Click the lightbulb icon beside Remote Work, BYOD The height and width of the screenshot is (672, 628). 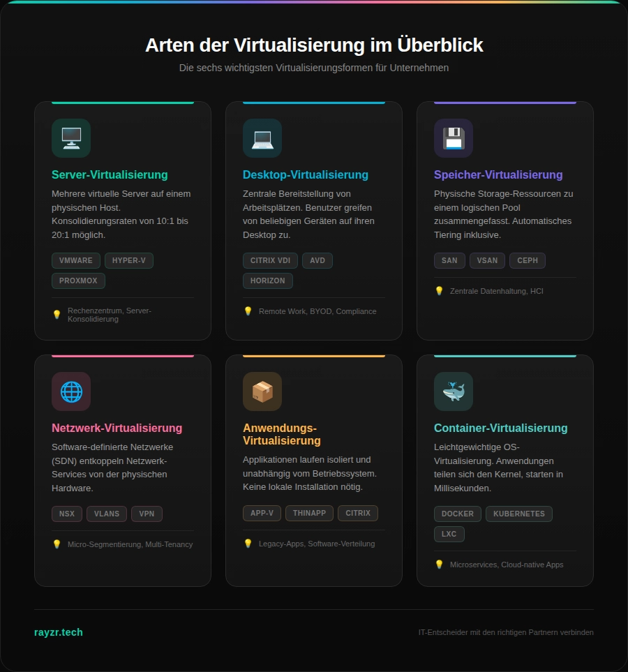click(248, 311)
